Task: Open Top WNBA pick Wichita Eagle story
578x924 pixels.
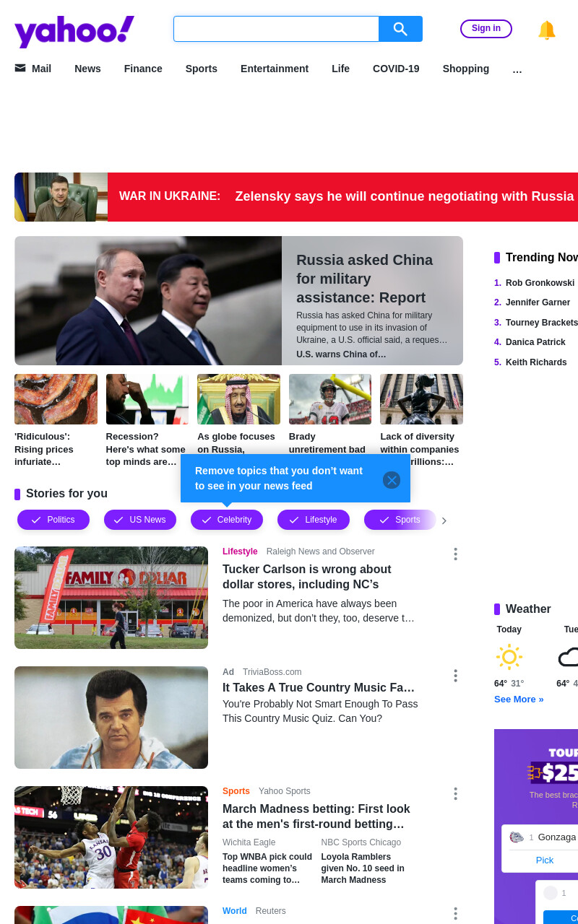Action: click(x=267, y=868)
